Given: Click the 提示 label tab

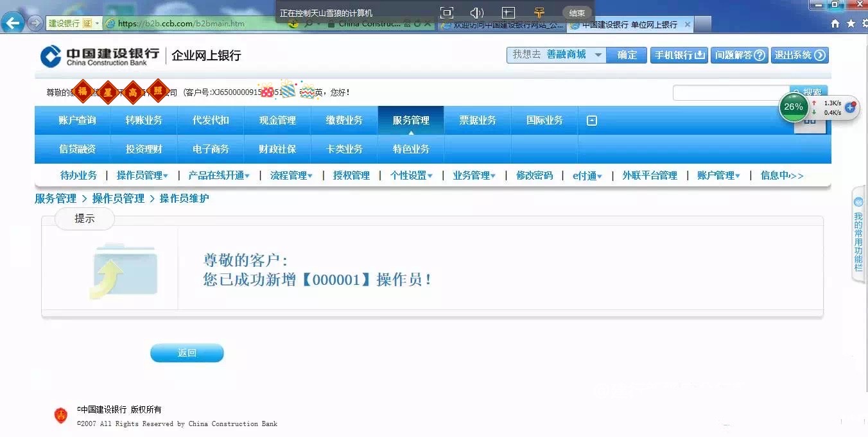Looking at the screenshot, I should pos(85,219).
